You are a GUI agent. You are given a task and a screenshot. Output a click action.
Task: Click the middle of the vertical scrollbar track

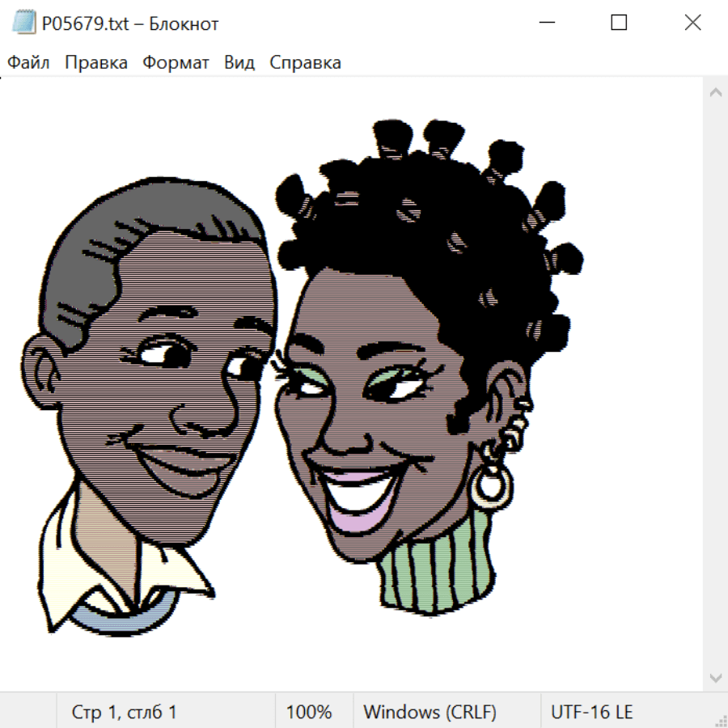(x=715, y=384)
